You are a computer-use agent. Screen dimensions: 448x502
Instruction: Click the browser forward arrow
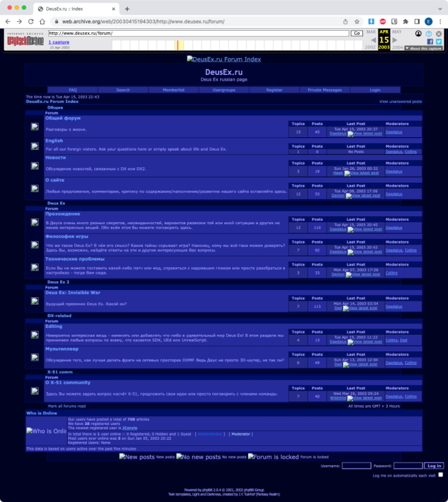tap(19, 21)
